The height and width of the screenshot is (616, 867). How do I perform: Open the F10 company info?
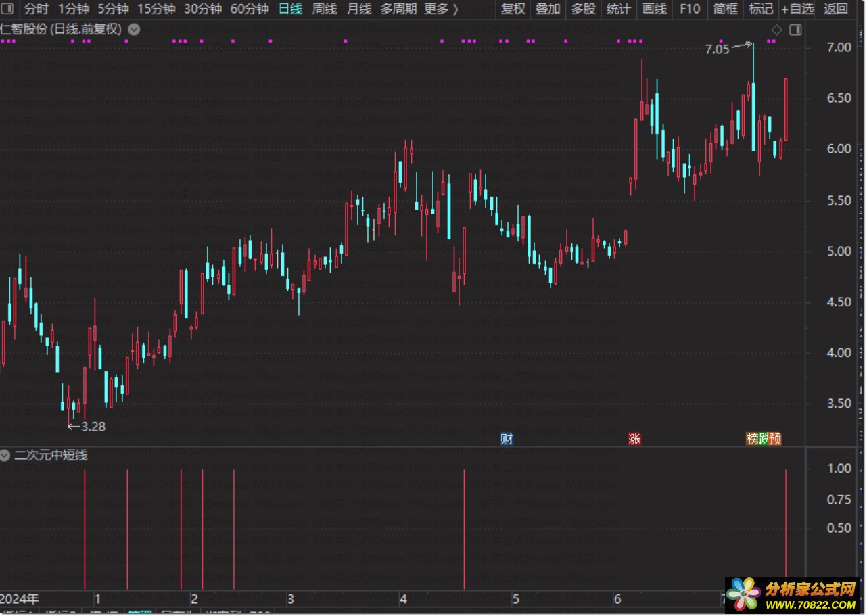click(x=690, y=9)
